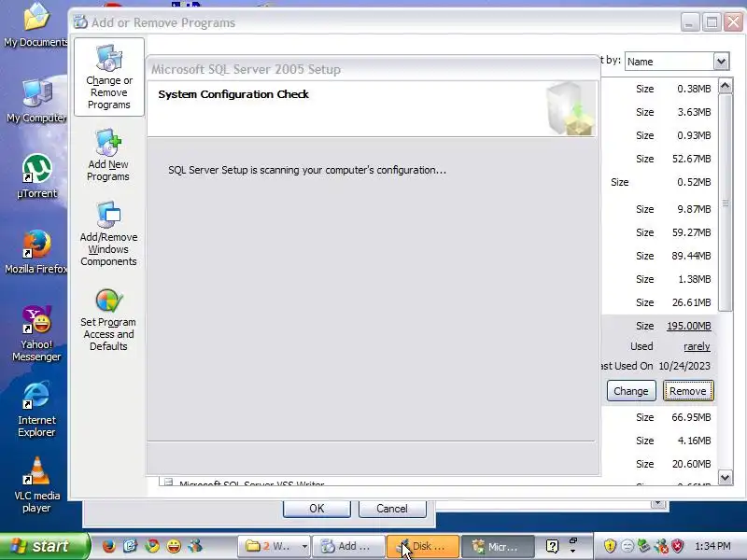Launch the Internet Explorer desktop shortcut
The image size is (747, 560).
pos(36,410)
